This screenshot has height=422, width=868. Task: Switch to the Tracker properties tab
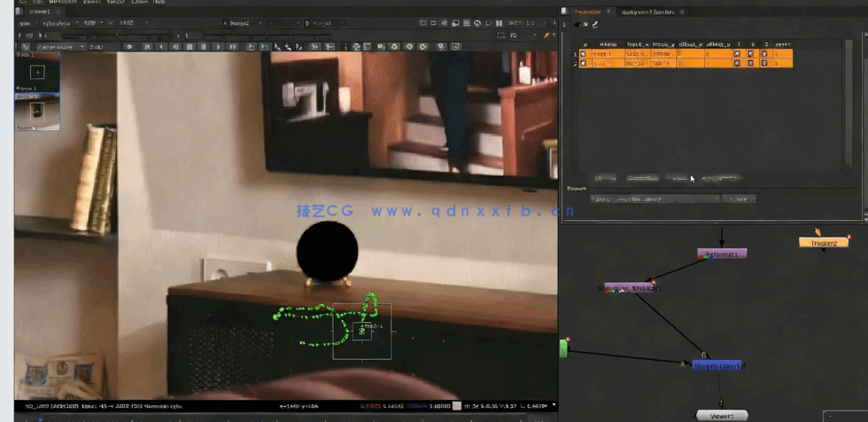tap(586, 12)
